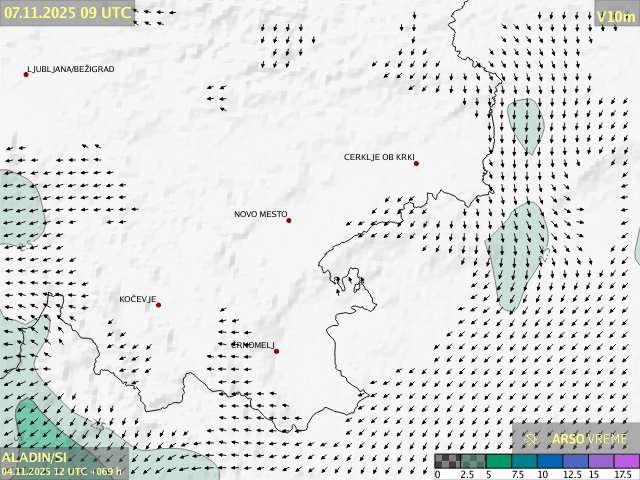Click the red dot marking Novo Mesto
Viewport: 640px width, 480px height.
click(289, 220)
